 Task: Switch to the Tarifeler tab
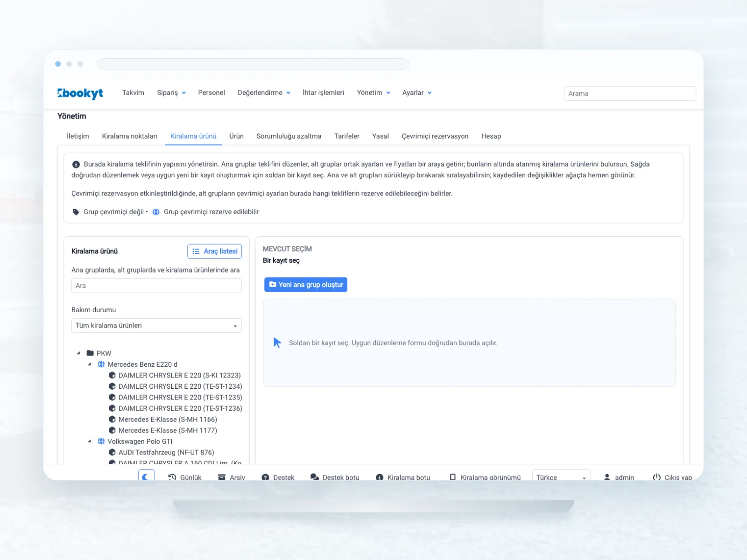[x=346, y=136]
